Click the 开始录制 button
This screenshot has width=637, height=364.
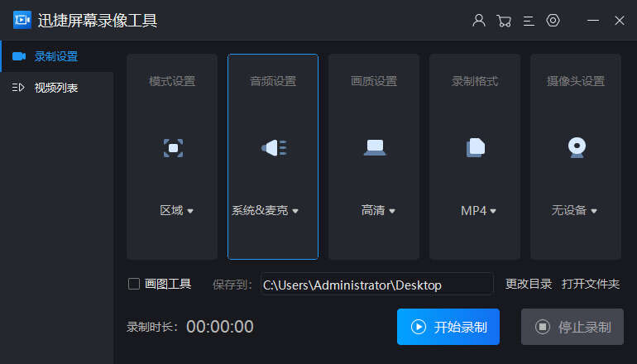click(x=448, y=327)
